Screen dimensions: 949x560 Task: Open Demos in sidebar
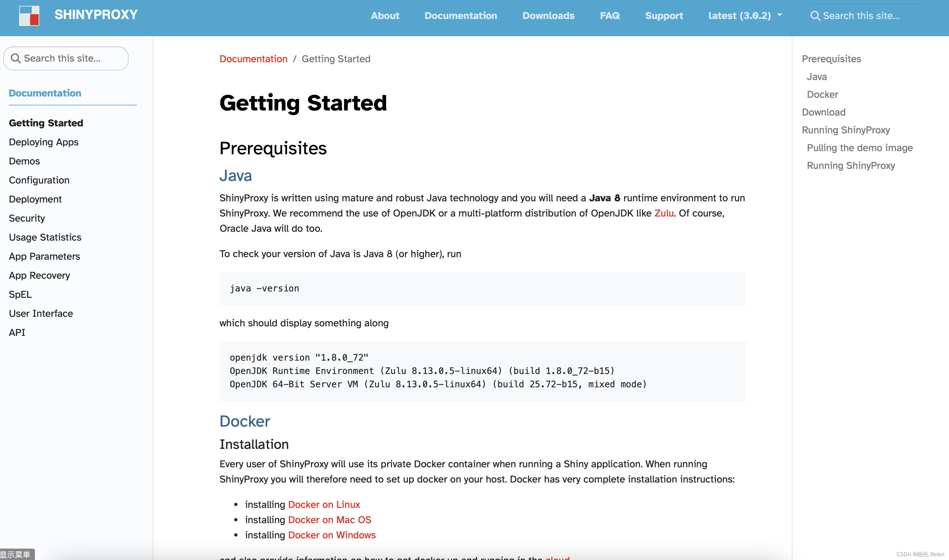point(24,161)
